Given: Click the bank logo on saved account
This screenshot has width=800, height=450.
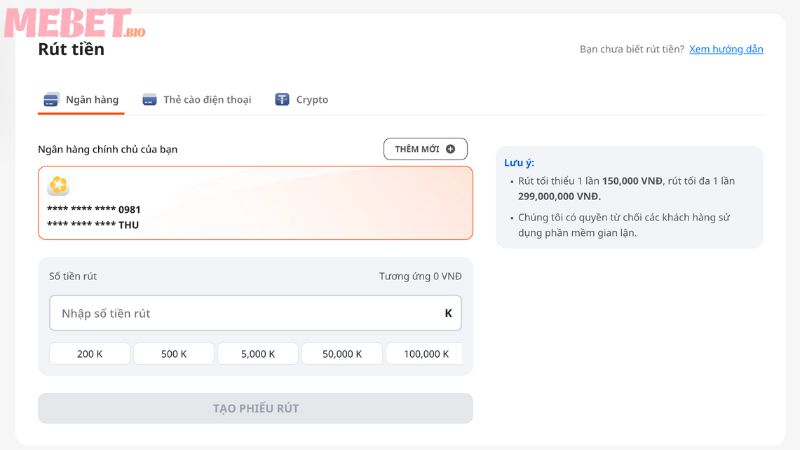Looking at the screenshot, I should click(x=59, y=186).
